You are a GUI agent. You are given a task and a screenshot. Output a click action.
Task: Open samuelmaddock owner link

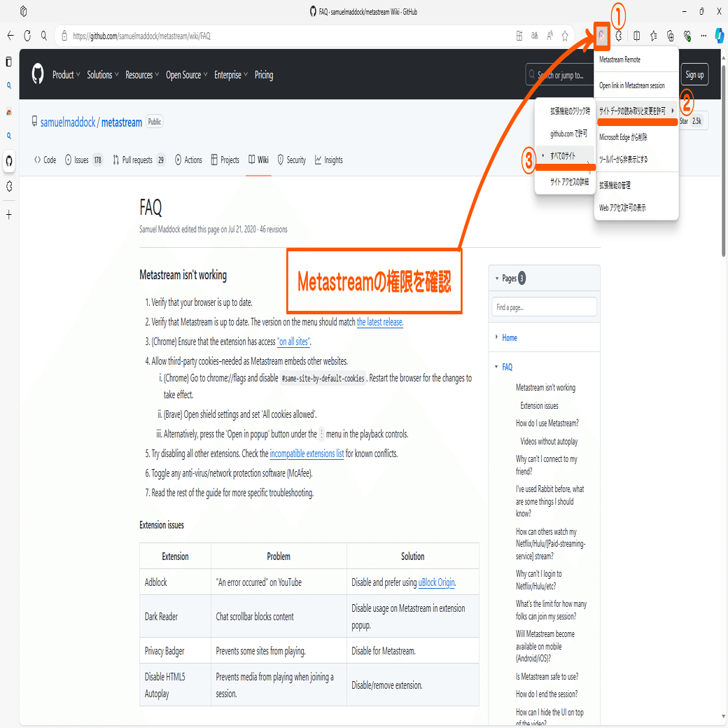coord(68,122)
